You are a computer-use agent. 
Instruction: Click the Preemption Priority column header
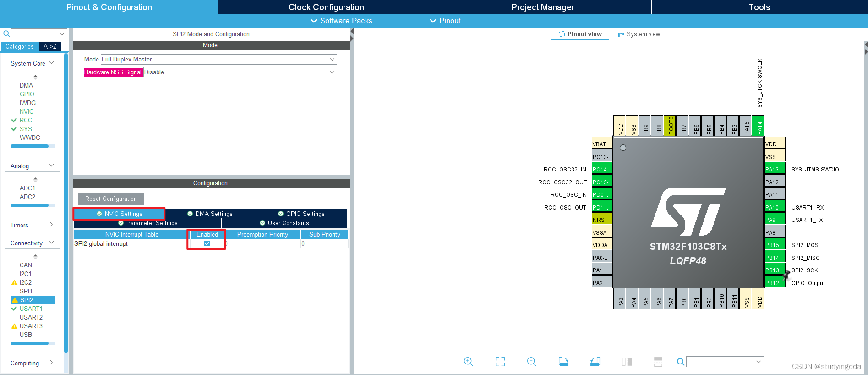pos(263,234)
